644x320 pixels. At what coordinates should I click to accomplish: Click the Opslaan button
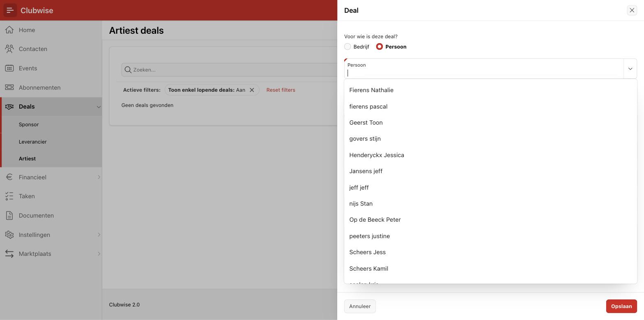tap(621, 306)
